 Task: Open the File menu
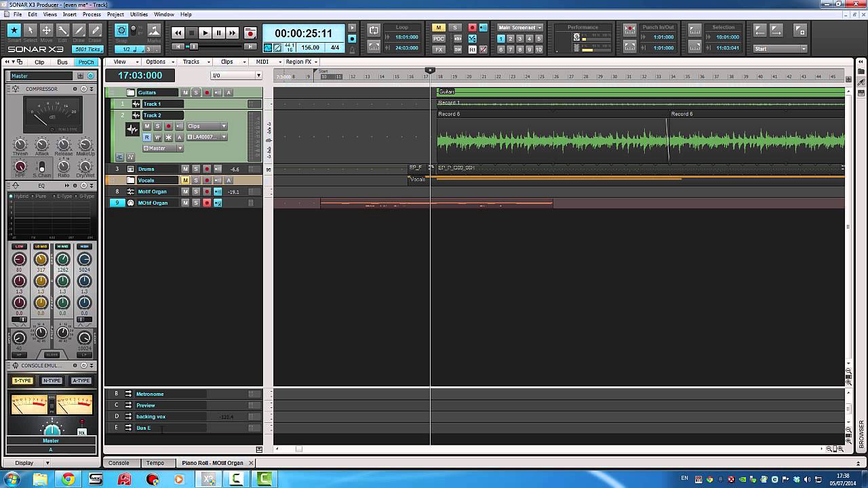pyautogui.click(x=17, y=14)
